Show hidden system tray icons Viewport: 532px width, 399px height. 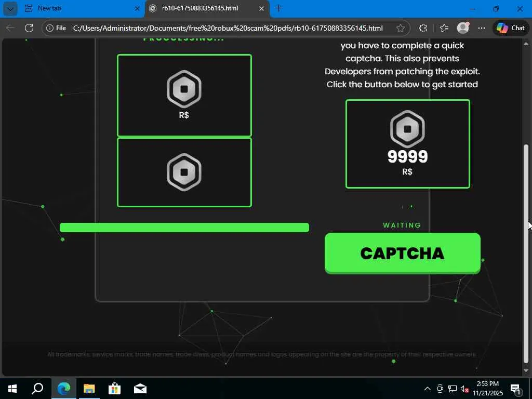point(428,389)
